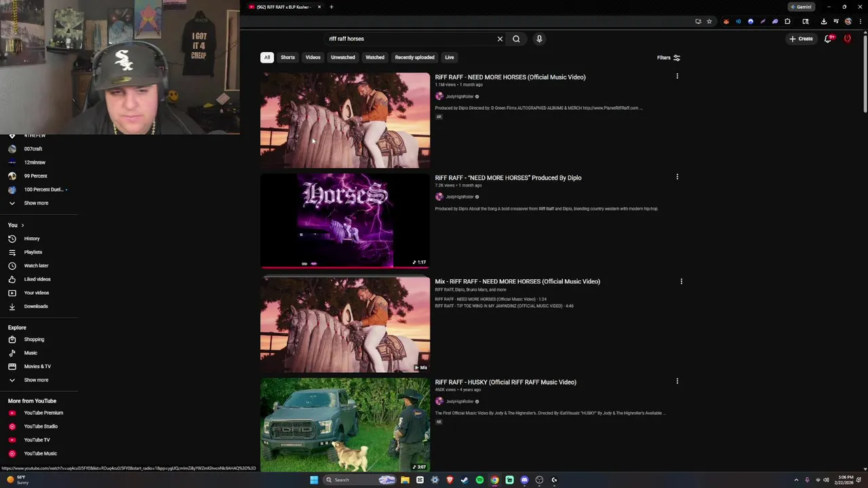Click the search magnifier icon
Screen dimensions: 868x488
click(516, 39)
